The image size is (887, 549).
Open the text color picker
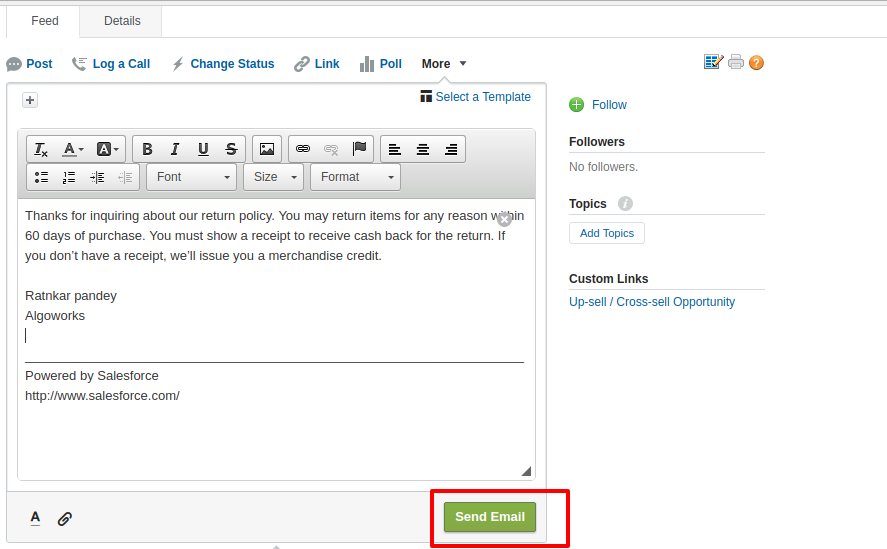73,149
